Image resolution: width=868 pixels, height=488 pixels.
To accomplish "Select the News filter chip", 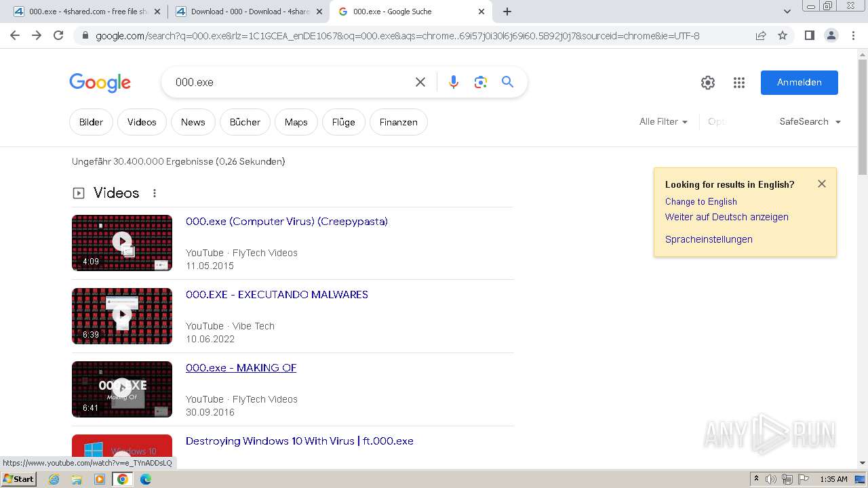I will (x=193, y=122).
